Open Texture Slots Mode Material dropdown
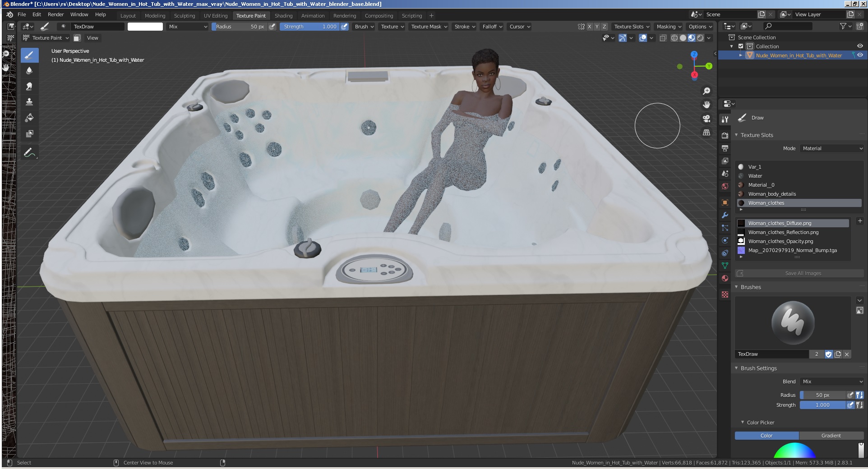 point(832,148)
